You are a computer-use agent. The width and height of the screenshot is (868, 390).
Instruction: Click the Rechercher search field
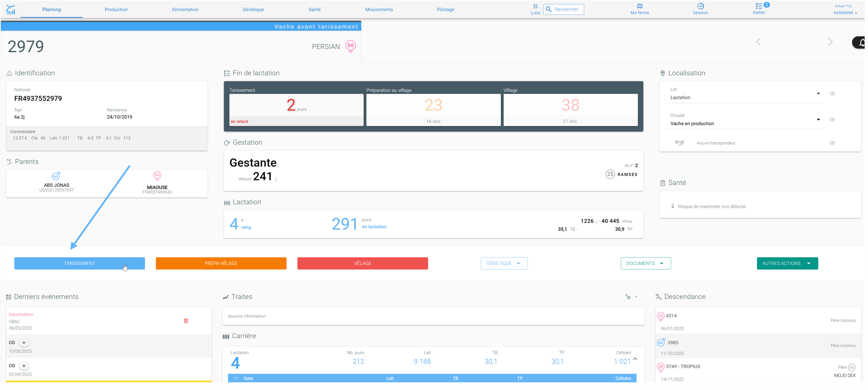point(564,9)
